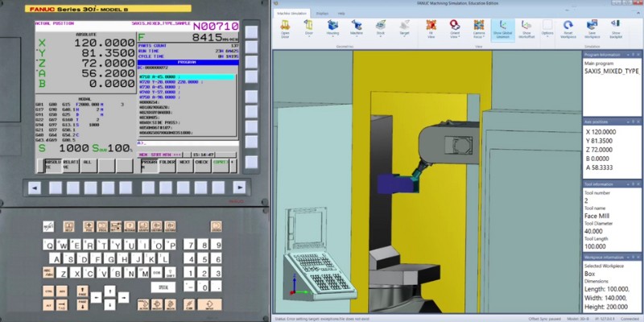Viewport: 644px width, 322px height.
Task: Open the Orient View dropdown
Action: pos(455,29)
